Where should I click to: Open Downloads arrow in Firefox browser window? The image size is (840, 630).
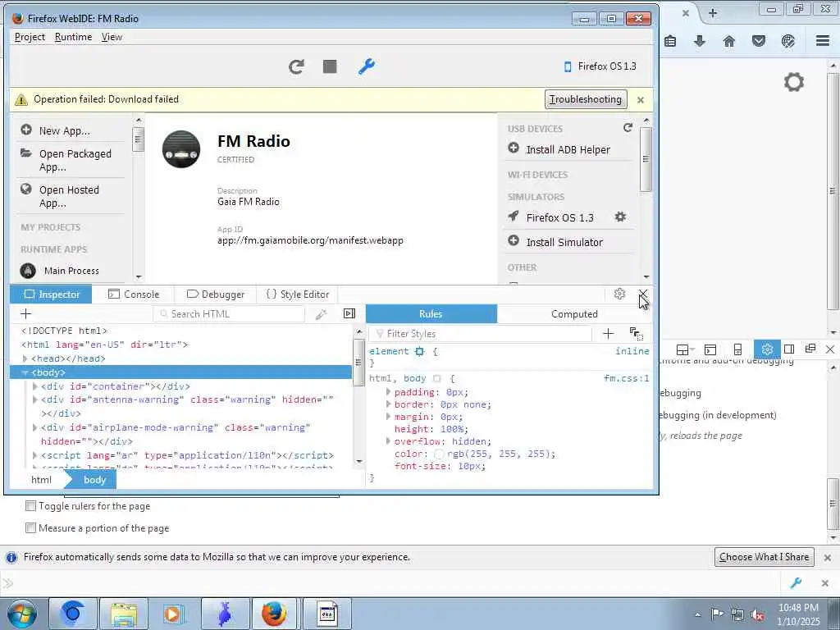click(699, 41)
